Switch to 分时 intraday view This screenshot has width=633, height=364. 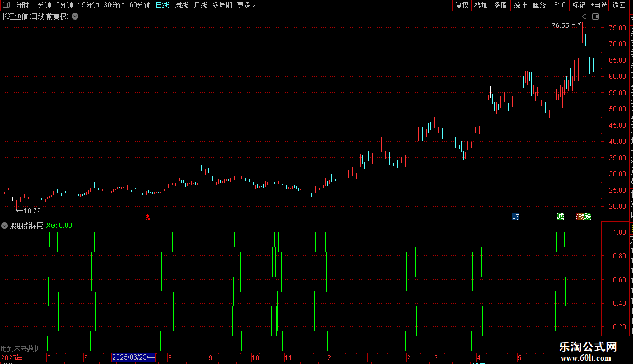pyautogui.click(x=22, y=5)
